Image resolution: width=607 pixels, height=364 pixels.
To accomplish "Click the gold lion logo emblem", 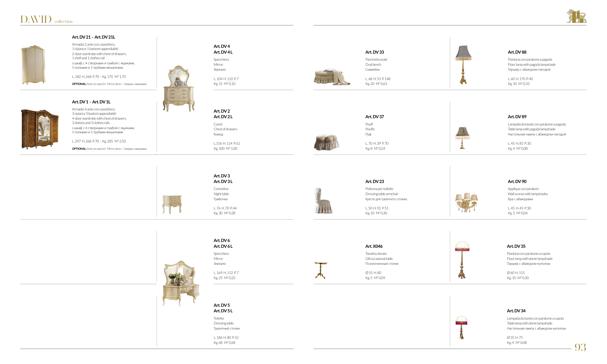I will (x=576, y=16).
